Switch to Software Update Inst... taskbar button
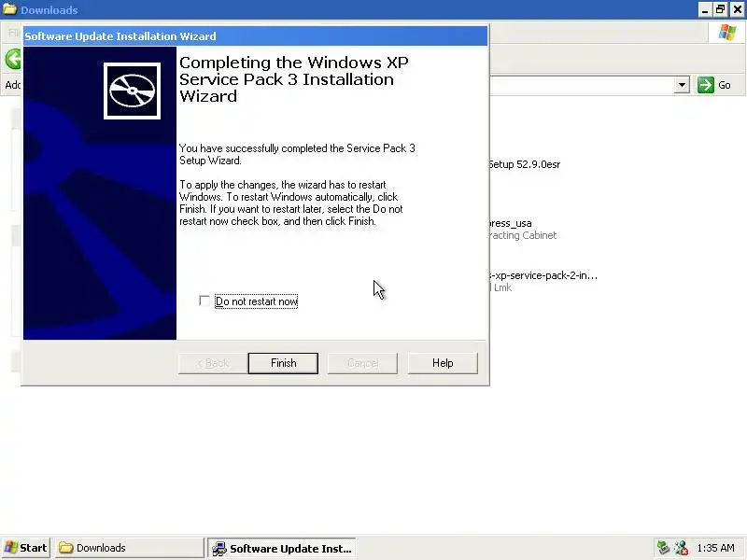Viewport: 747px width, 560px height. [282, 549]
